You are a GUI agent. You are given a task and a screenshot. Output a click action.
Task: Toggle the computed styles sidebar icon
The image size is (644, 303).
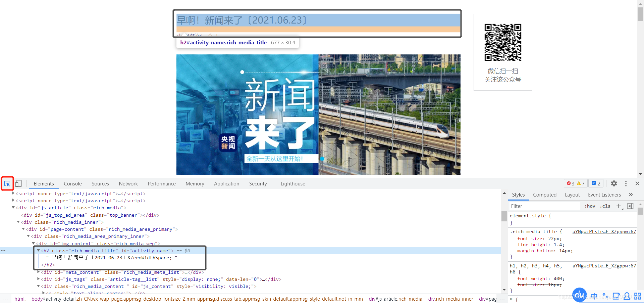[630, 206]
